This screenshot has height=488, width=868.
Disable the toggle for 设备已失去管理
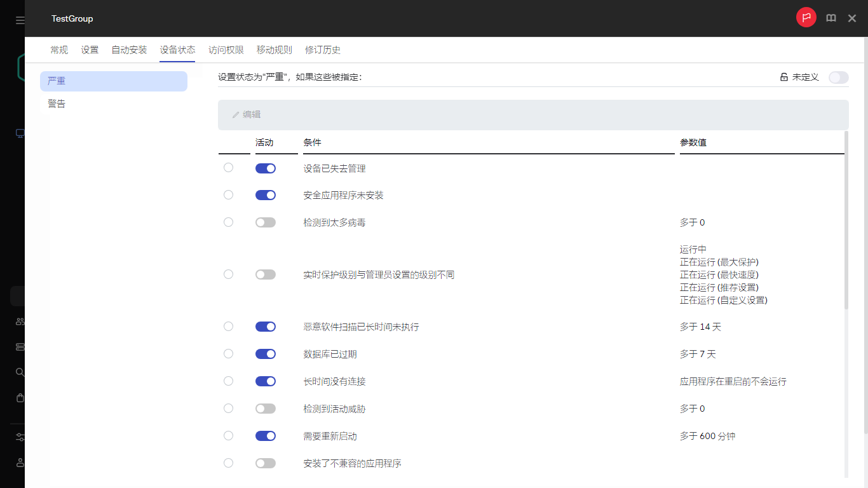[265, 168]
